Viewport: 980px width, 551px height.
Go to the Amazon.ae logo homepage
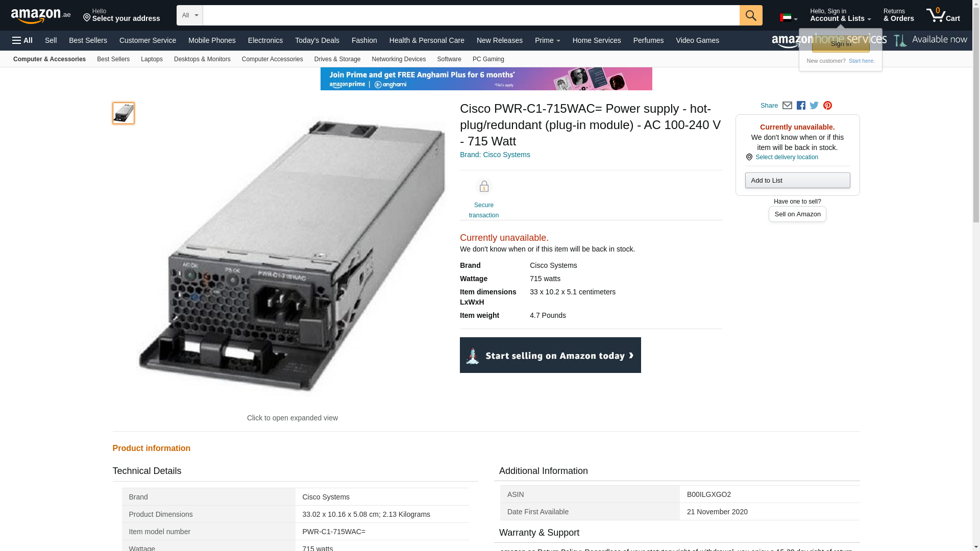pyautogui.click(x=41, y=16)
